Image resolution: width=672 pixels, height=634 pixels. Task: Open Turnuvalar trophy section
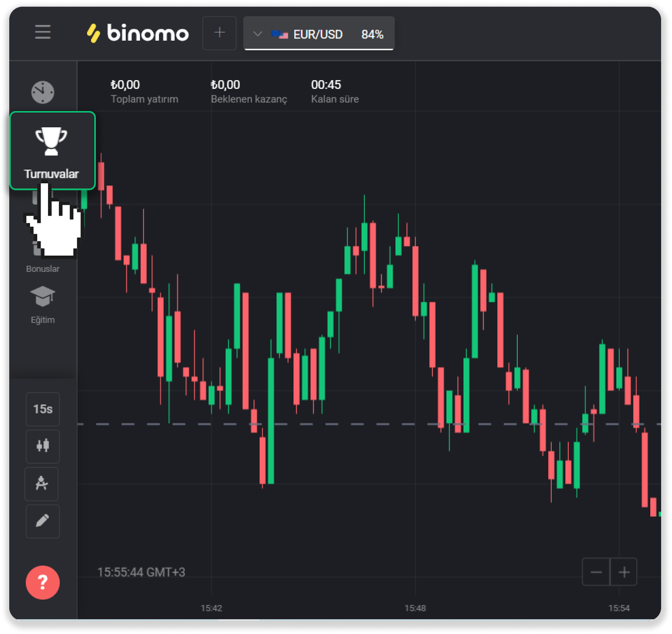click(52, 150)
